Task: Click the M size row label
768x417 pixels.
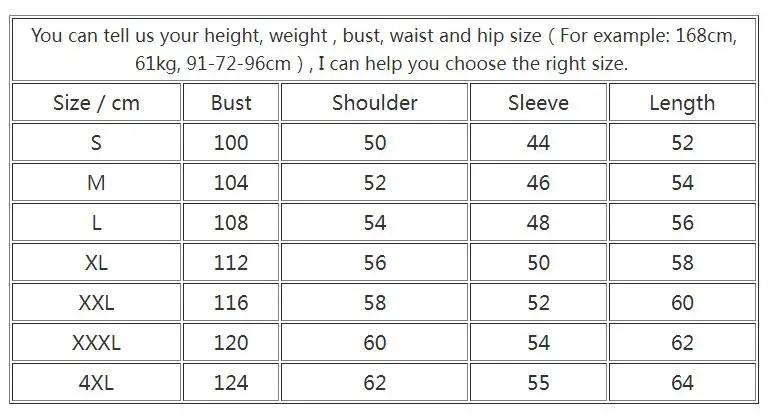Action: [96, 183]
